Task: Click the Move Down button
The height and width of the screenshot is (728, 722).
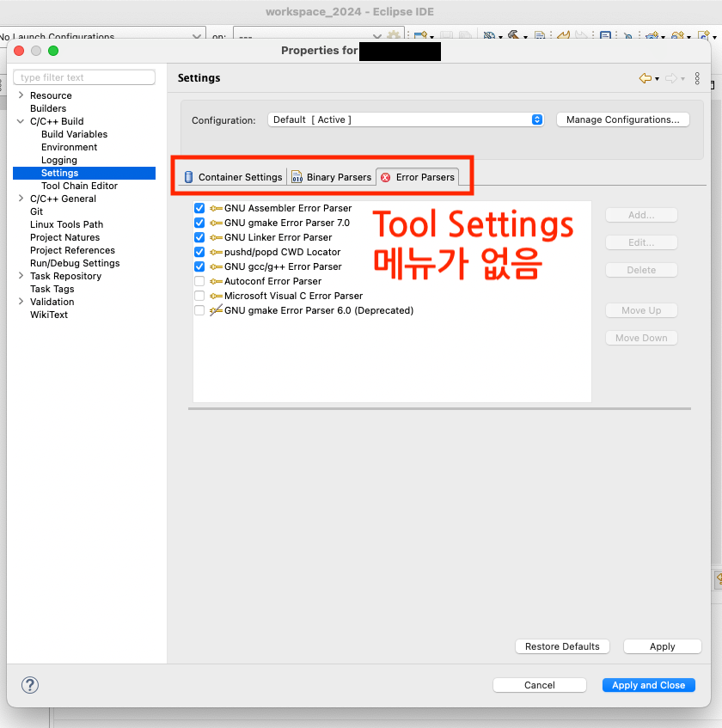Action: tap(641, 338)
